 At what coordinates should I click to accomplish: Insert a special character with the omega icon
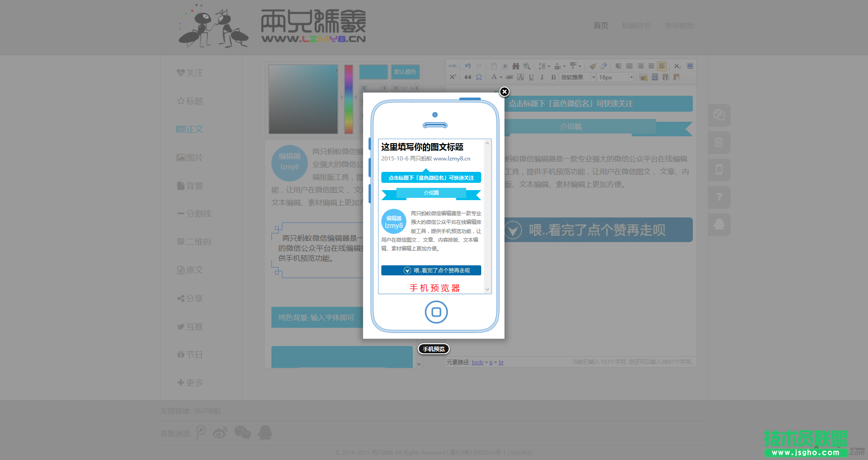478,77
